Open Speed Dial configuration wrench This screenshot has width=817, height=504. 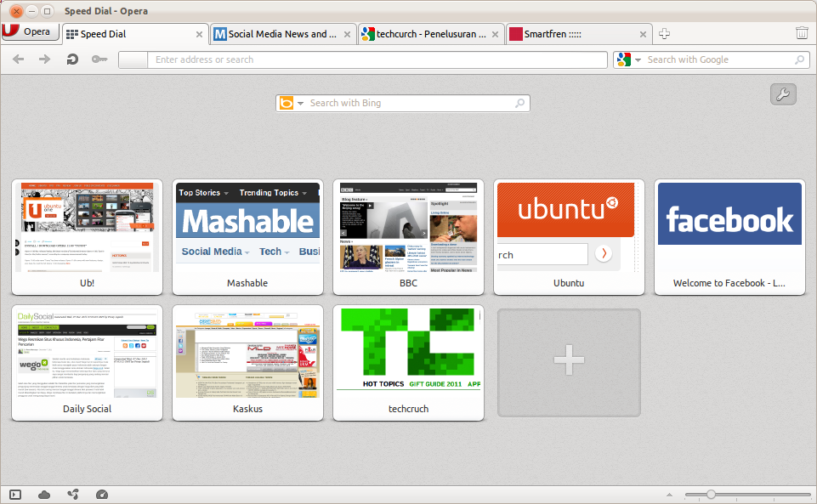click(x=783, y=94)
